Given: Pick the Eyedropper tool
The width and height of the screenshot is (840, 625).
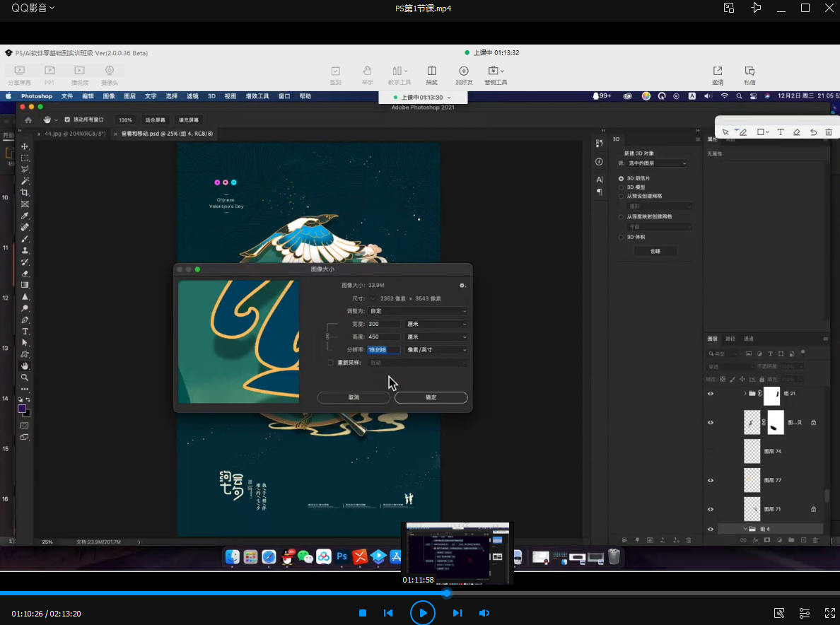Looking at the screenshot, I should 25,216.
